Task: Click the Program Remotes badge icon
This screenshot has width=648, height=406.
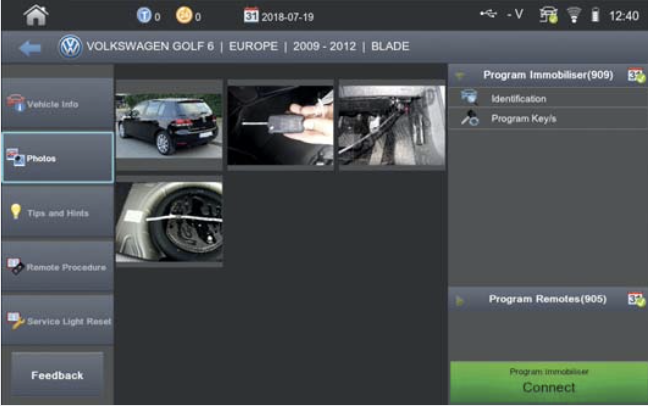Action: pyautogui.click(x=635, y=299)
